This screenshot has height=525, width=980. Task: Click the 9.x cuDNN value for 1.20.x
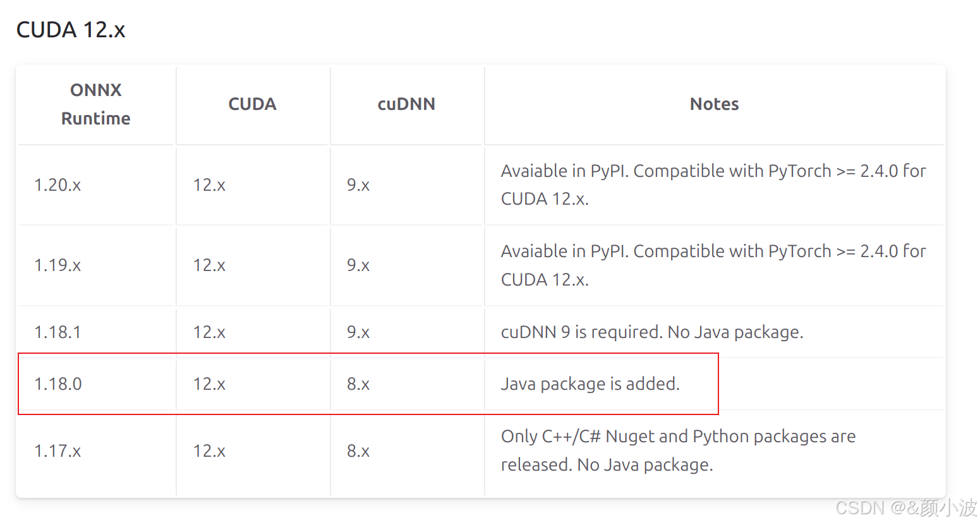[358, 185]
